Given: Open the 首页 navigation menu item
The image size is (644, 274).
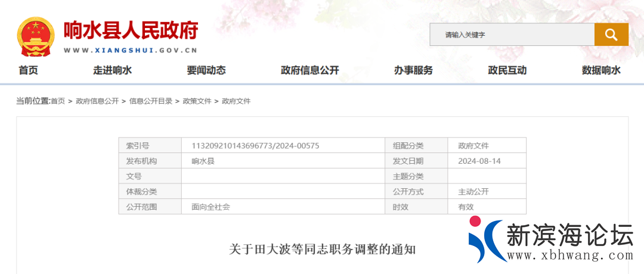Looking at the screenshot, I should click(28, 70).
